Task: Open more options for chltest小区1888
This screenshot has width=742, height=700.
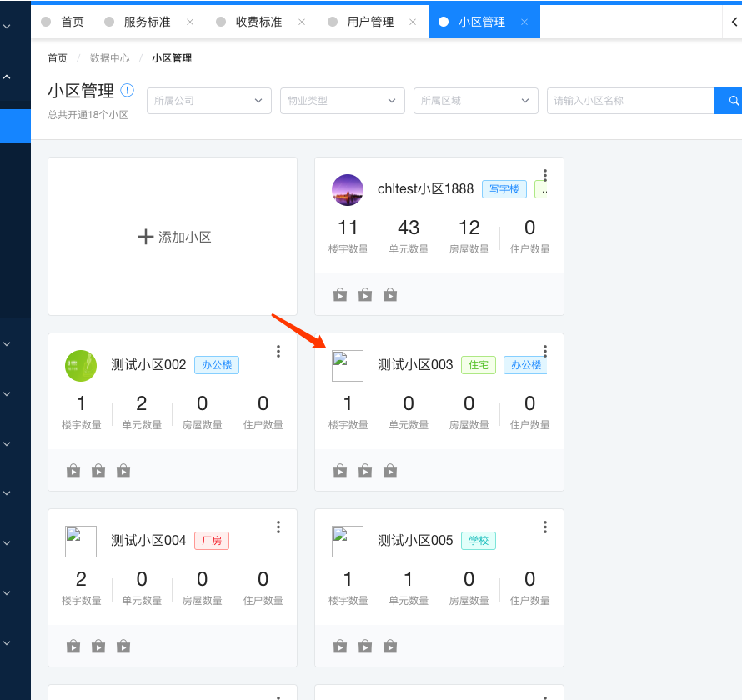Action: pos(545,176)
